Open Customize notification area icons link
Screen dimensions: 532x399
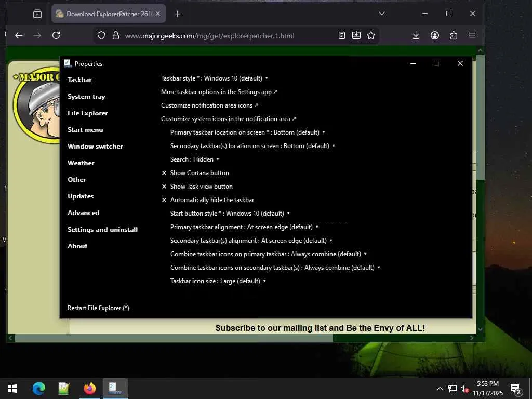coord(210,105)
